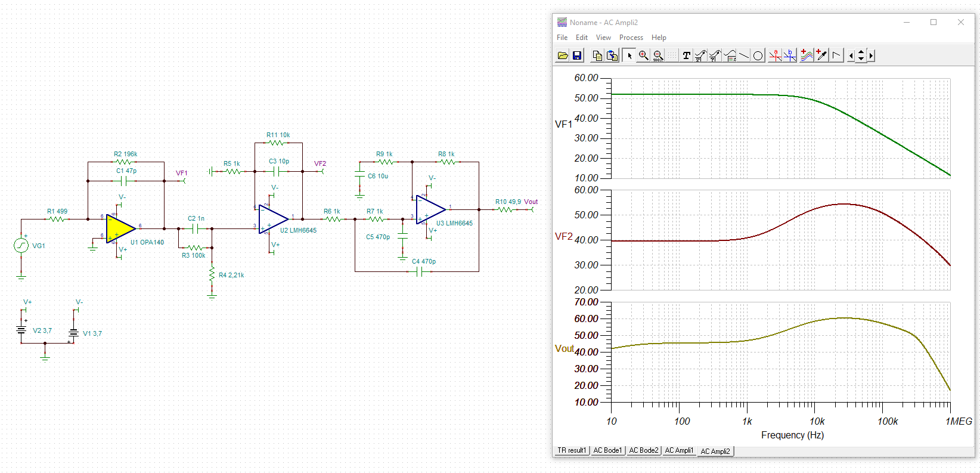The image size is (980, 473).
Task: Click the 'R5 1k' resistor label
Action: point(232,163)
